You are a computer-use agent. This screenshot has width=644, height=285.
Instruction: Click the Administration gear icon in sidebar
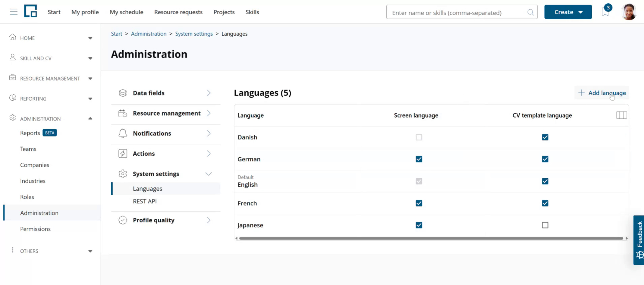click(x=12, y=118)
